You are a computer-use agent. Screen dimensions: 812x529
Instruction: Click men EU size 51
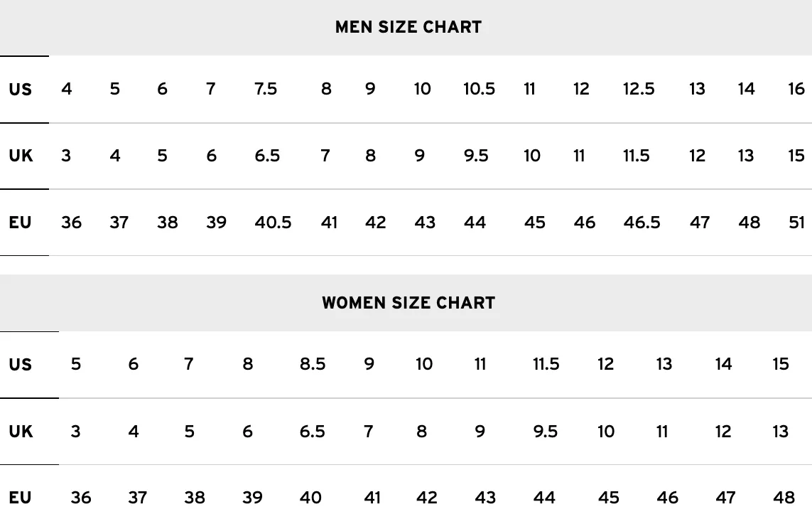(x=796, y=223)
